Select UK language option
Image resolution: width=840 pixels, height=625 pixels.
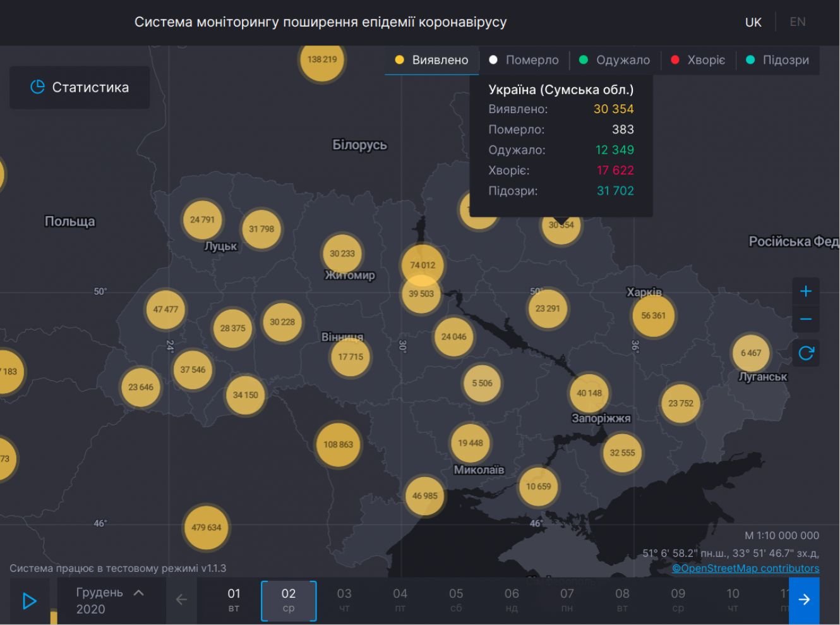tap(753, 22)
